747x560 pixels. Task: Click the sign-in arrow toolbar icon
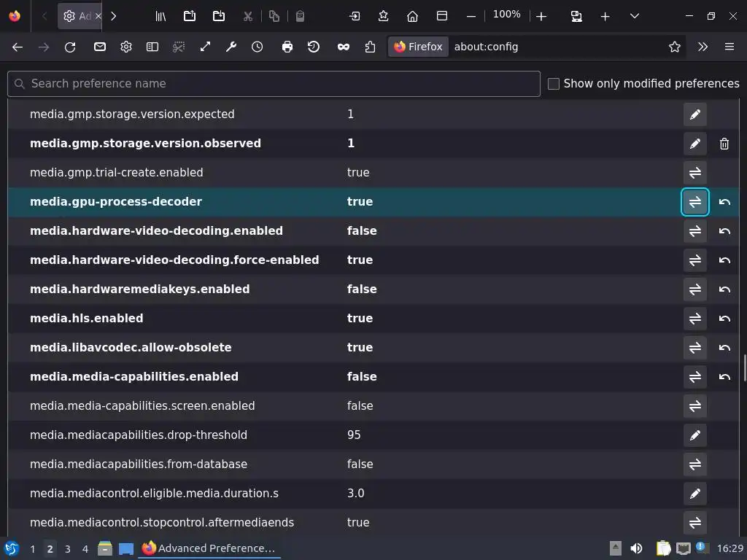355,16
